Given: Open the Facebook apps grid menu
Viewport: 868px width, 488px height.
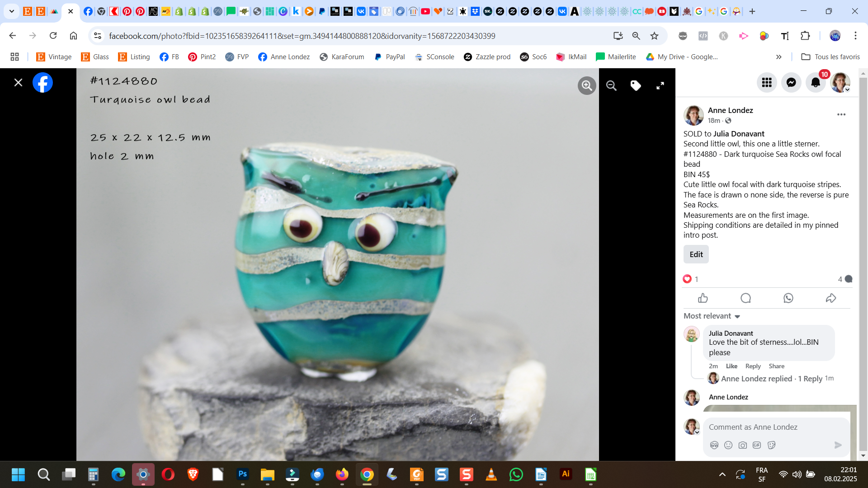Looking at the screenshot, I should click(x=767, y=82).
